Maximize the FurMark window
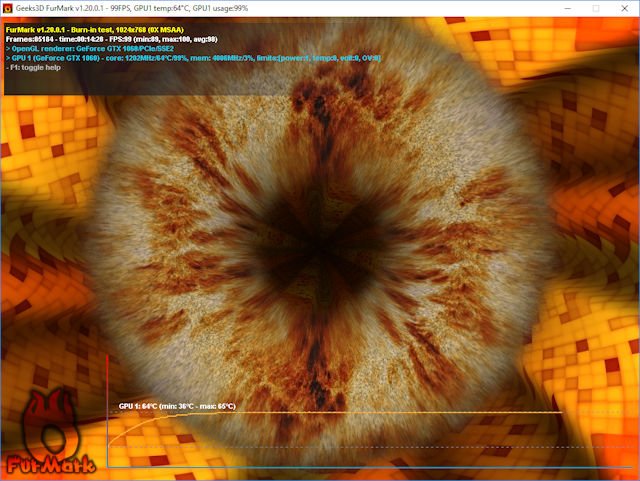Viewport: 640px width, 481px height. click(596, 8)
